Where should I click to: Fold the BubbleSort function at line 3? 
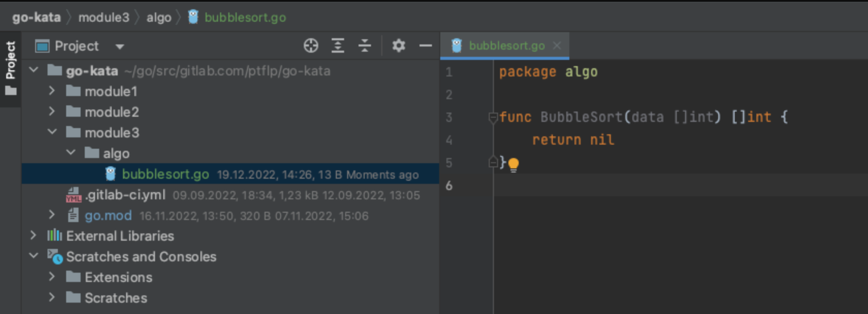coord(493,117)
